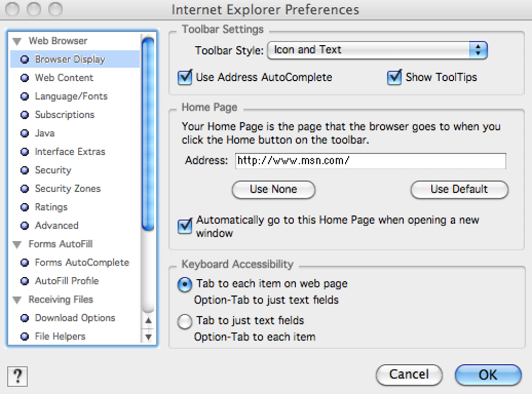Image resolution: width=532 pixels, height=394 pixels.
Task: Click the Web Browser category label
Action: [58, 41]
